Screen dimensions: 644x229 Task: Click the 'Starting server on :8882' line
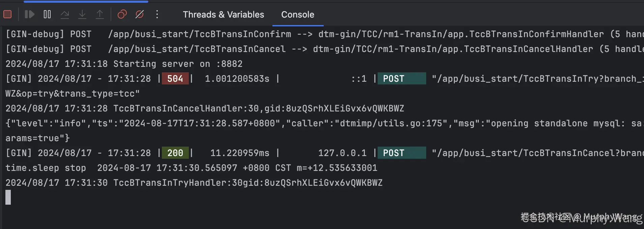(x=124, y=64)
